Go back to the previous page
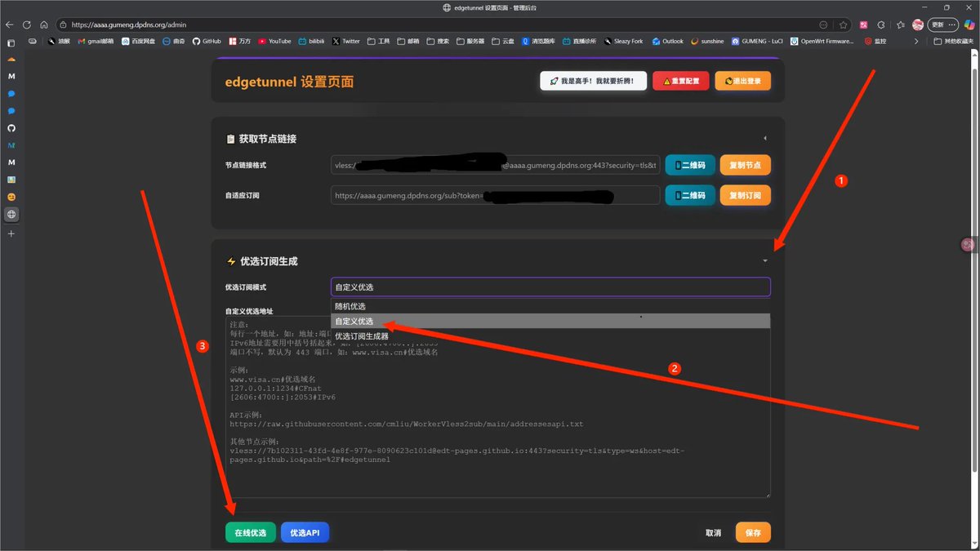The height and width of the screenshot is (551, 980). click(x=10, y=24)
